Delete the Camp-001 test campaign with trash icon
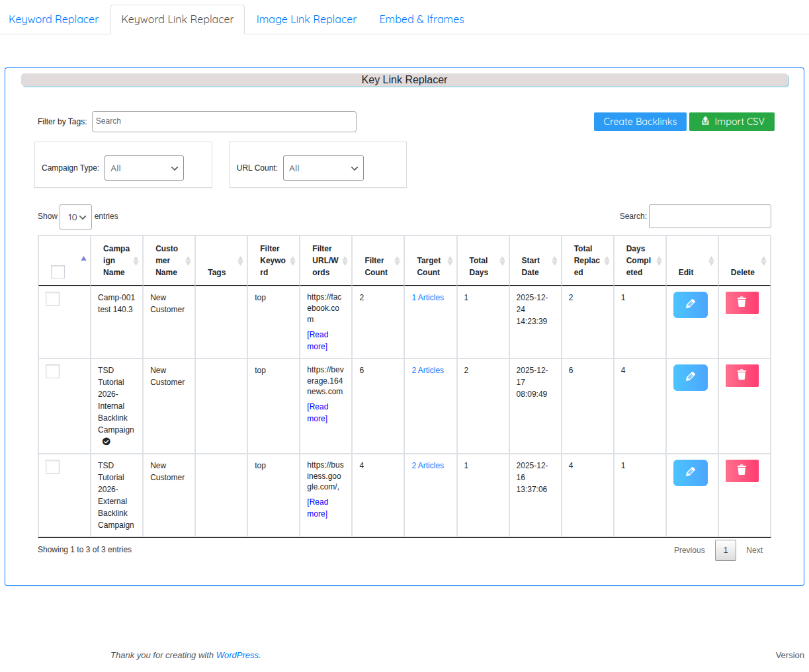Viewport: 809px width, 672px height. click(x=742, y=302)
